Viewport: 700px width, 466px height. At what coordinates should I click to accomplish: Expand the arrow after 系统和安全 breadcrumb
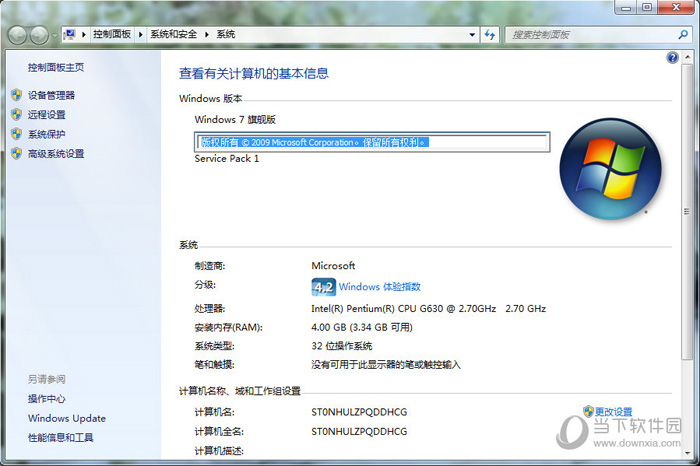207,34
